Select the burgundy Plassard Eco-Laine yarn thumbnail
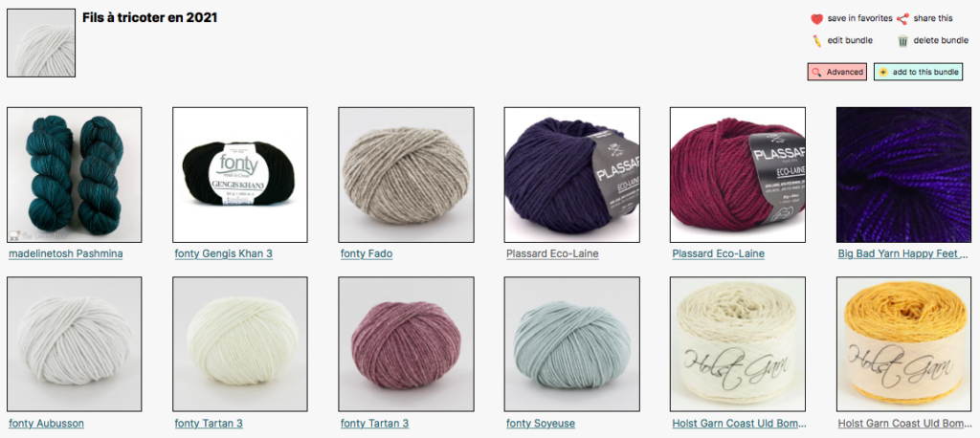The height and width of the screenshot is (438, 980). point(738,175)
